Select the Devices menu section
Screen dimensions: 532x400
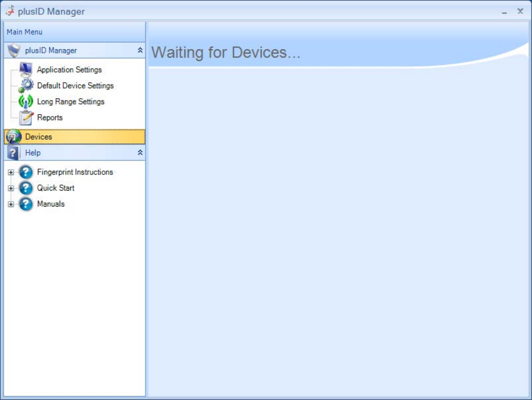74,137
